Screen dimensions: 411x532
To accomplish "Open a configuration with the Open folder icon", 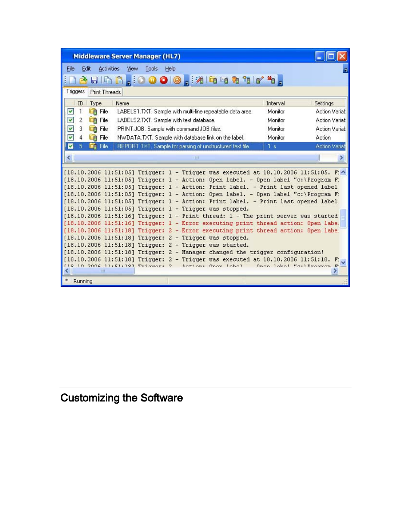I will pyautogui.click(x=83, y=80).
